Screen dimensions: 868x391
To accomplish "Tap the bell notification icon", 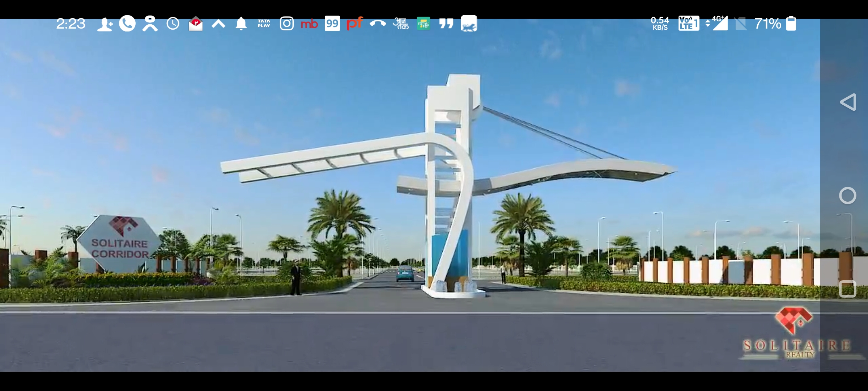I will (241, 24).
